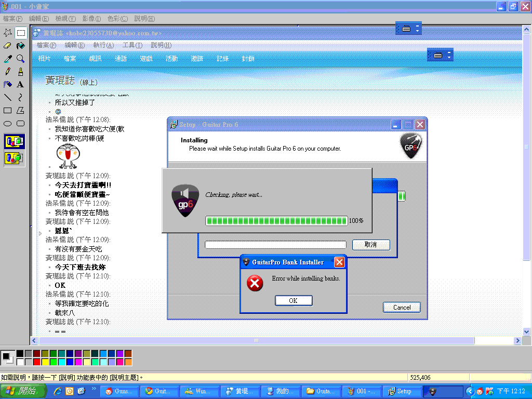
Task: Switch to the Guns... taskbar window
Action: coord(119,391)
